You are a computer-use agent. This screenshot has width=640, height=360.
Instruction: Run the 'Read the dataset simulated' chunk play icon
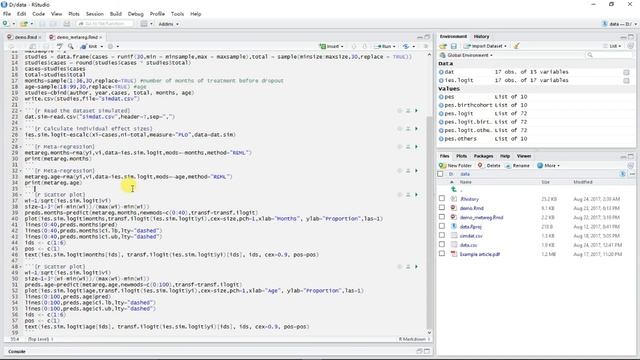[x=416, y=111]
